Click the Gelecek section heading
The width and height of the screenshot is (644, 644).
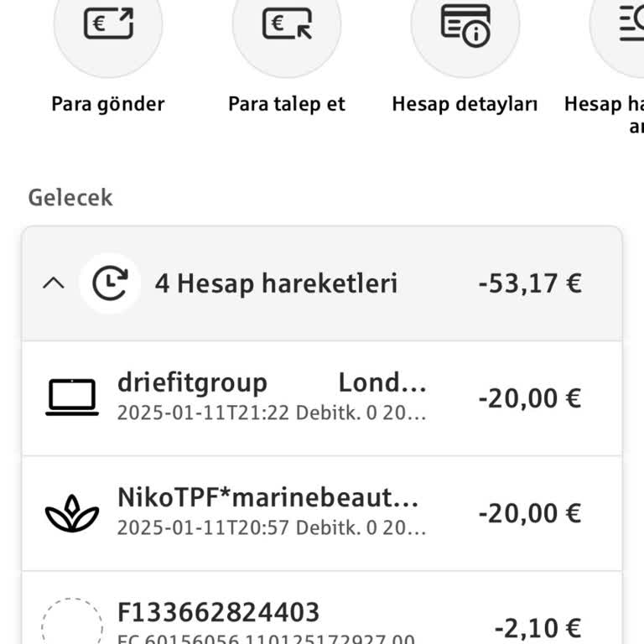(70, 198)
